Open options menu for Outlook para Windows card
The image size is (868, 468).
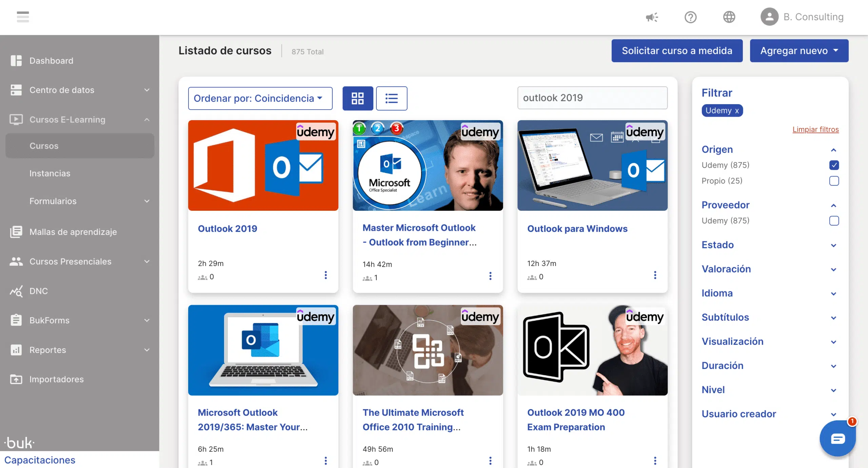(x=655, y=275)
